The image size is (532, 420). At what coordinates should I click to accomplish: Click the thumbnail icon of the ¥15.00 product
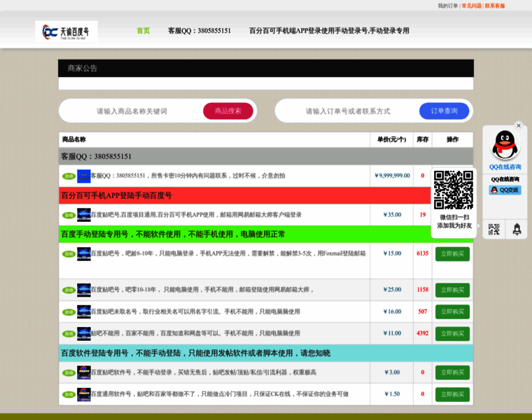click(x=84, y=253)
